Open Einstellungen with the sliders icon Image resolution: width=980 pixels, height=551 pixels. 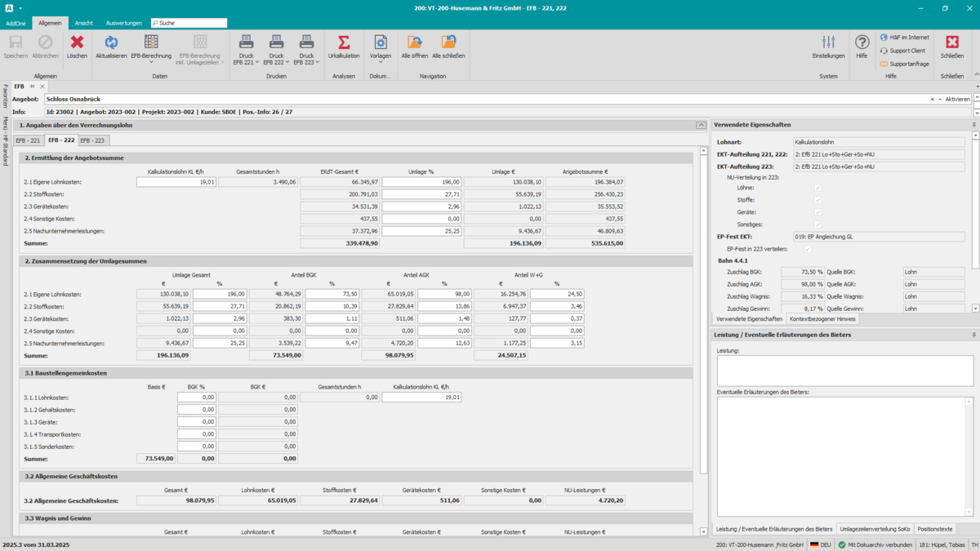pos(828,42)
